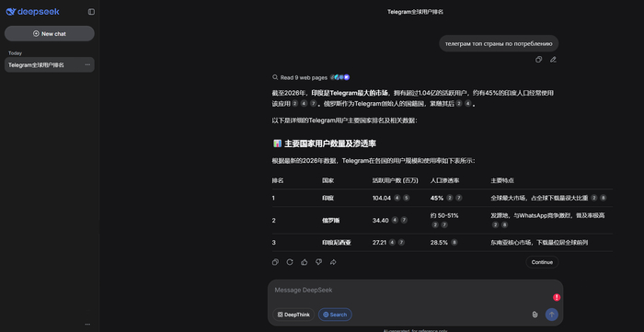Click the bar chart emoji in heading
644x332 pixels.
tap(277, 143)
